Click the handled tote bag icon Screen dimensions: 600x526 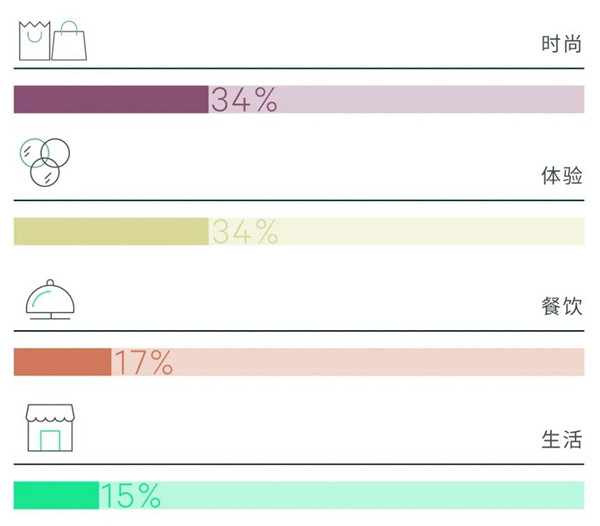pyautogui.click(x=69, y=41)
